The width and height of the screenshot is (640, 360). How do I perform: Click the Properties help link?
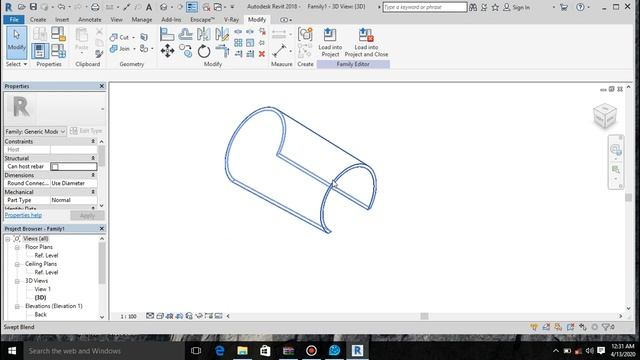pyautogui.click(x=23, y=215)
